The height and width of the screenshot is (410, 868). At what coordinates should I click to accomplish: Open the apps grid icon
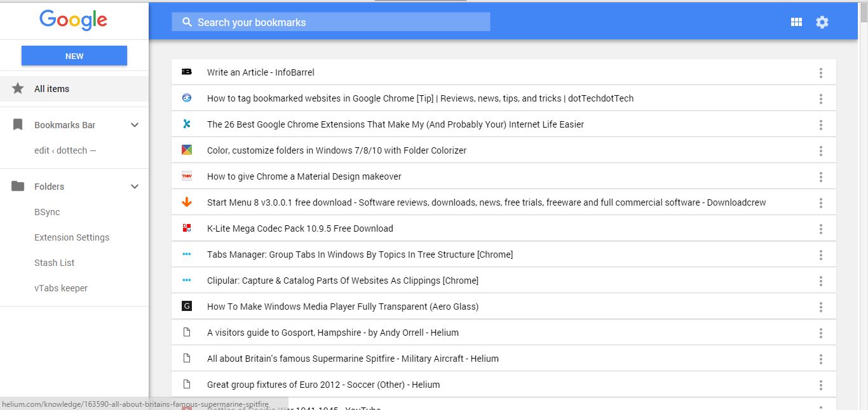coord(796,22)
